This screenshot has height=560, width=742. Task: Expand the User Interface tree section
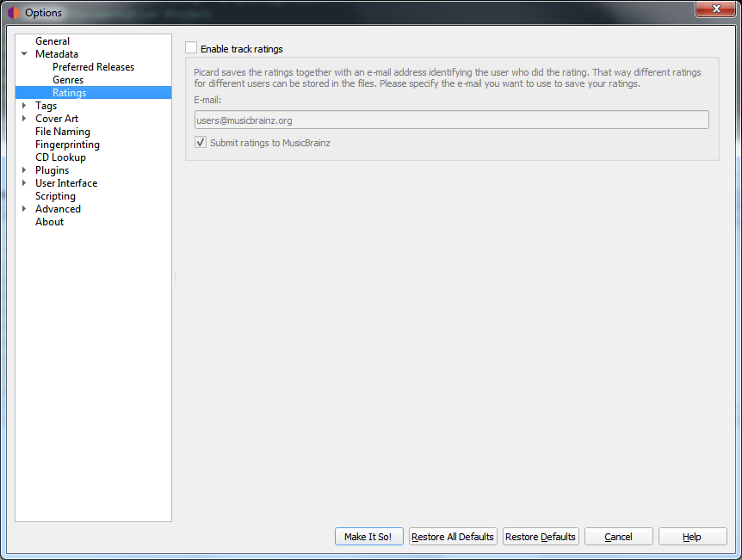pyautogui.click(x=24, y=183)
